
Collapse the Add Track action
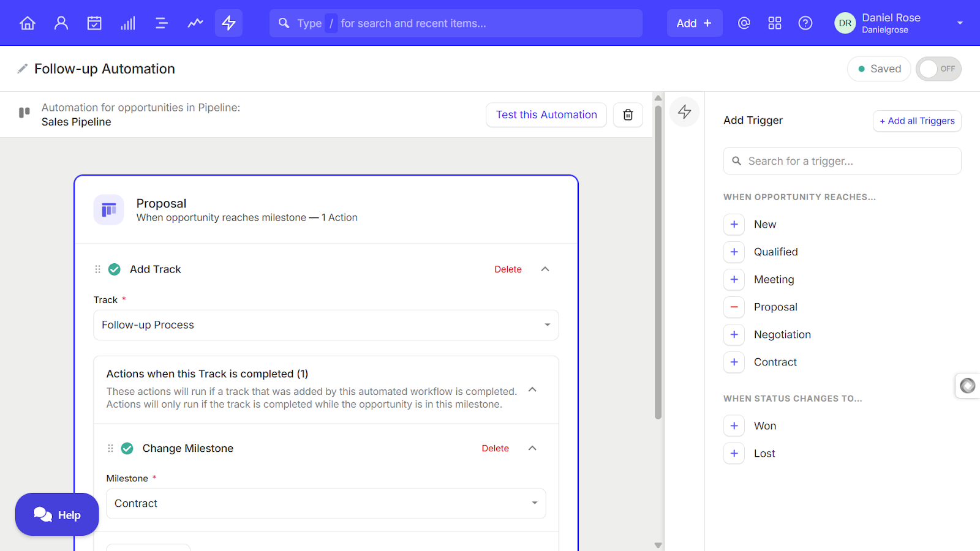545,269
